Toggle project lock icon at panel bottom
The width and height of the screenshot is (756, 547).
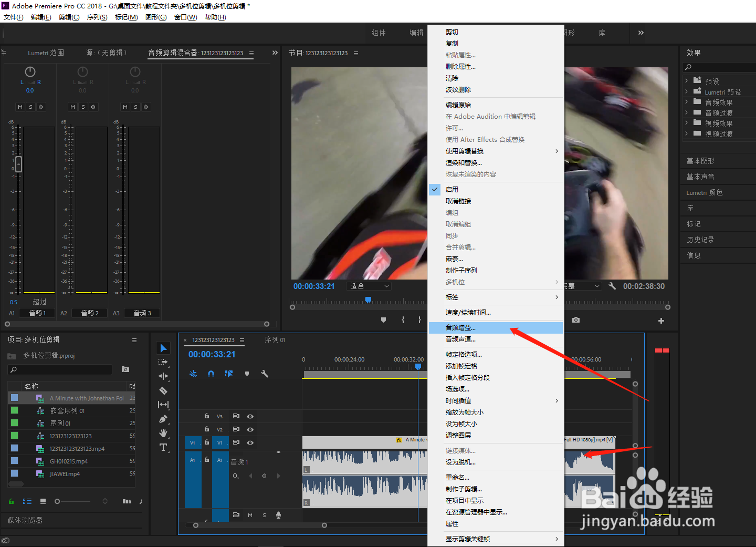point(11,501)
